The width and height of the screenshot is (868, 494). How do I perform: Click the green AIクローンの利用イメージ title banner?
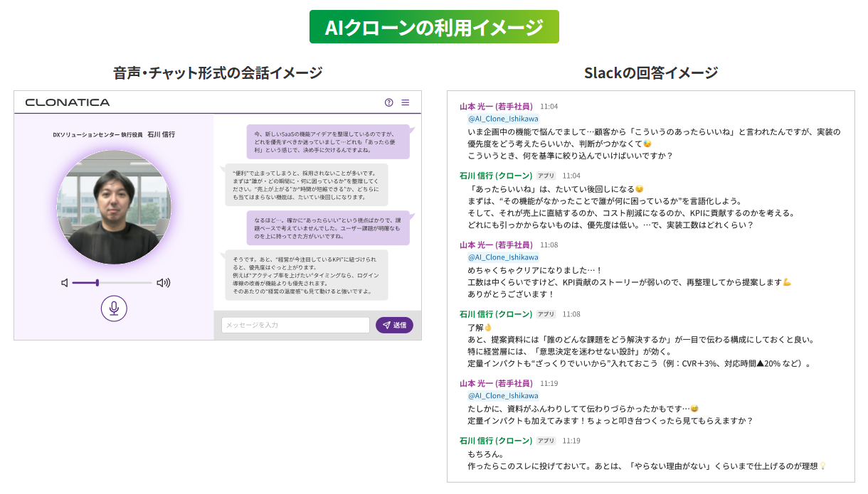434,27
